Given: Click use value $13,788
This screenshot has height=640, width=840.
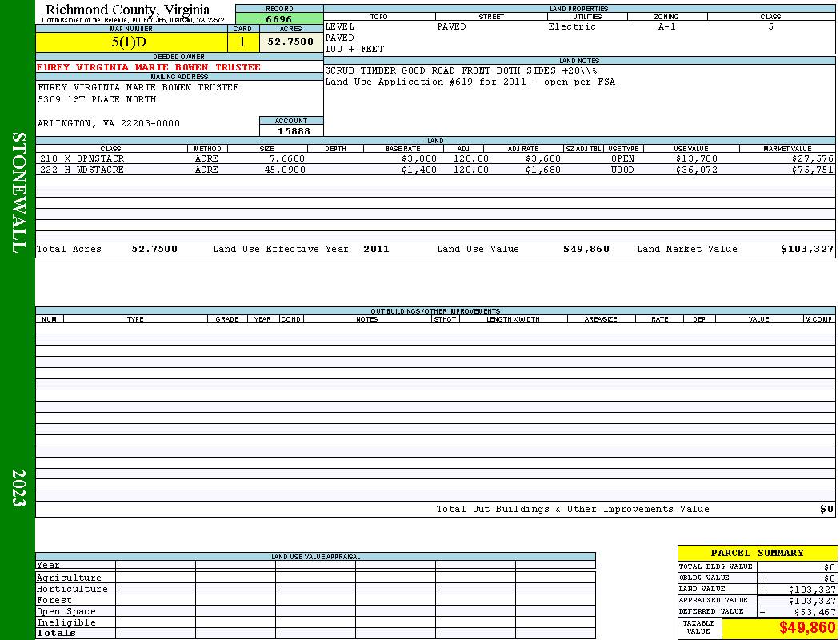Looking at the screenshot, I should click(697, 158).
